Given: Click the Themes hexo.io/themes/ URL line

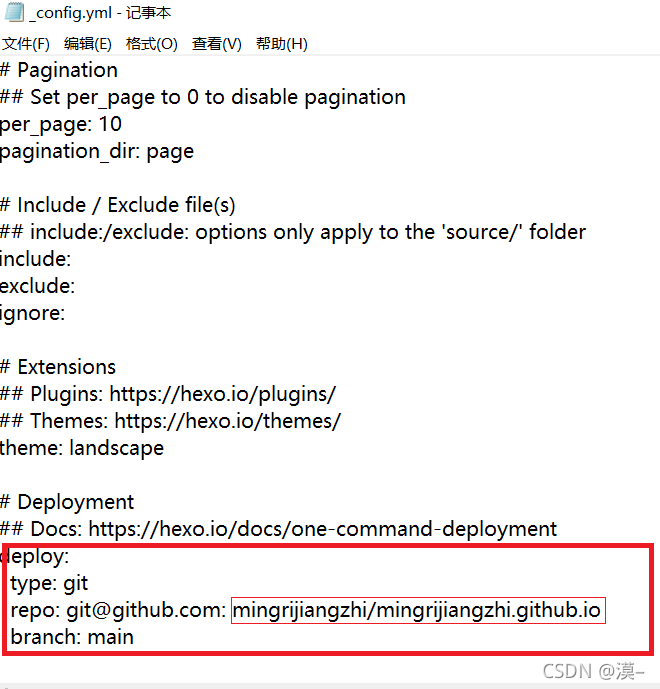Looking at the screenshot, I should [x=170, y=421].
